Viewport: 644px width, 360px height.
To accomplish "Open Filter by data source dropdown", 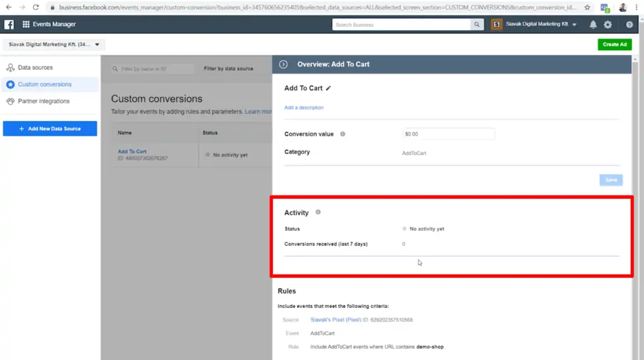I will coord(228,68).
